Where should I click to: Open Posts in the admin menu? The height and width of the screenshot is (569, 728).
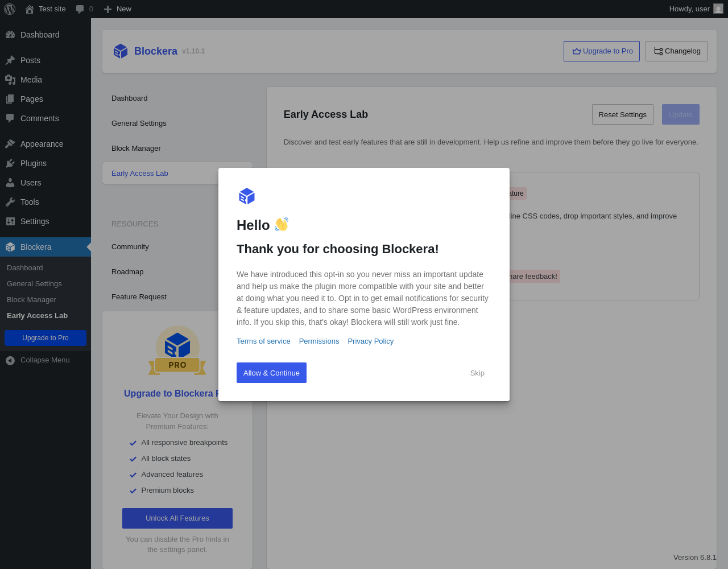tap(45, 60)
